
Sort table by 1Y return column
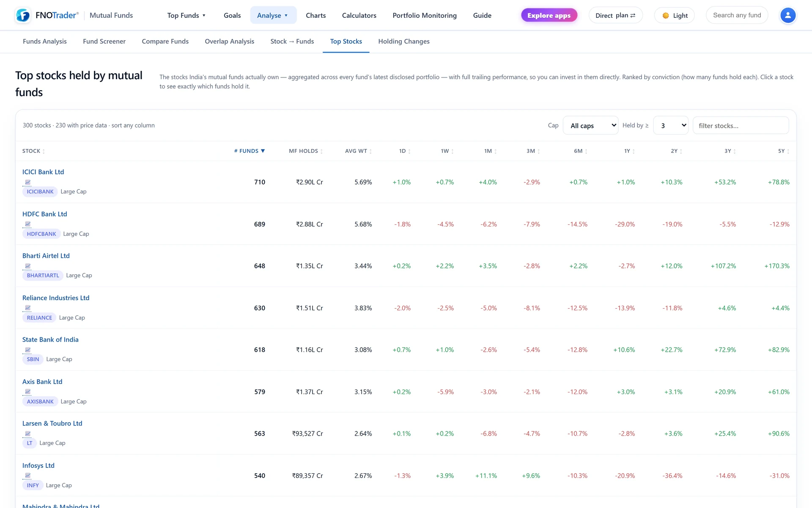630,151
